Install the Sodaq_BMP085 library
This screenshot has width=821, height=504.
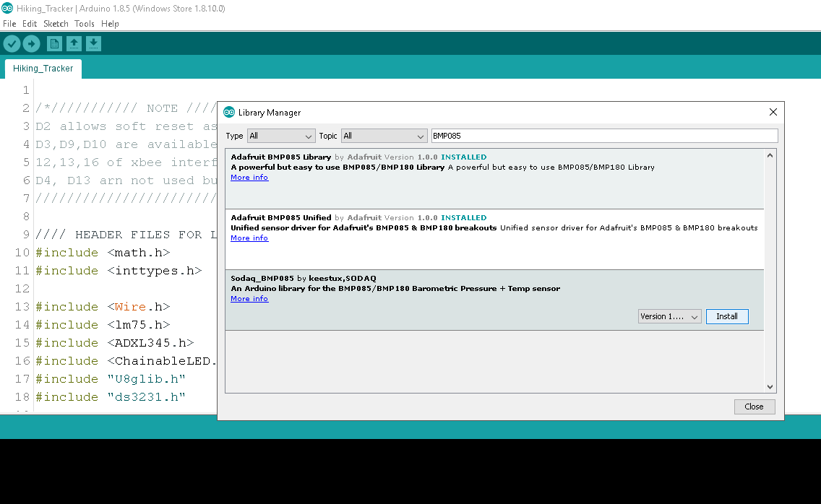click(x=726, y=316)
